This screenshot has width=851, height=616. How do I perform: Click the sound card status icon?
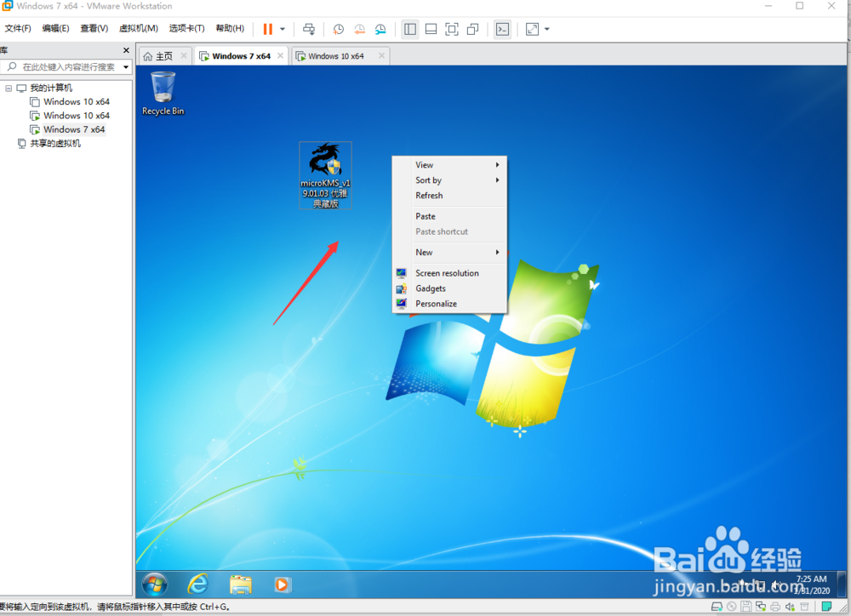[790, 607]
